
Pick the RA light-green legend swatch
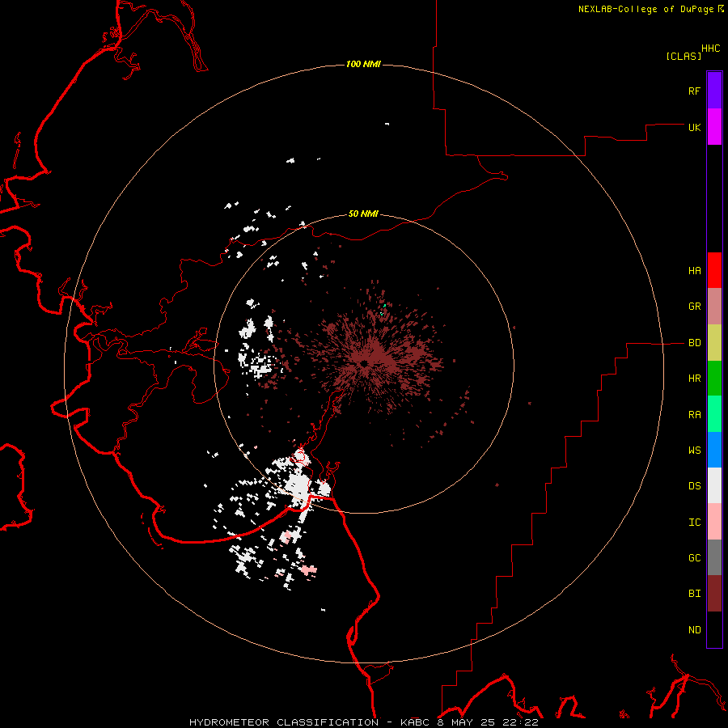[714, 414]
